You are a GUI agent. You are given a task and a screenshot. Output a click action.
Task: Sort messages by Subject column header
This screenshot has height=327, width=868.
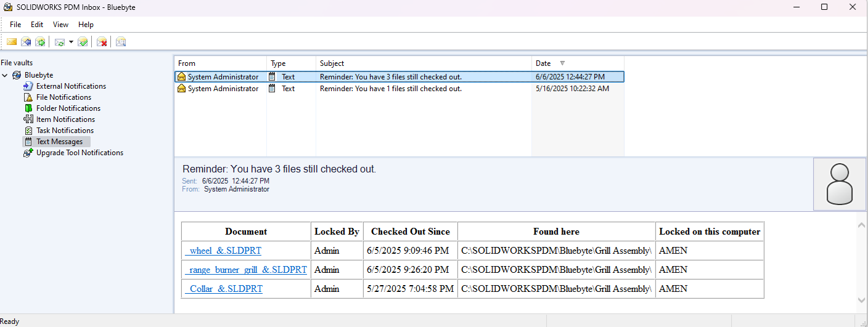click(424, 63)
